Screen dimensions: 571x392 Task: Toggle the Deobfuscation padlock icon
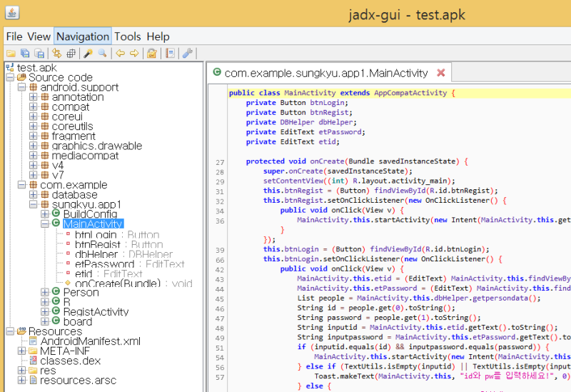[x=152, y=54]
